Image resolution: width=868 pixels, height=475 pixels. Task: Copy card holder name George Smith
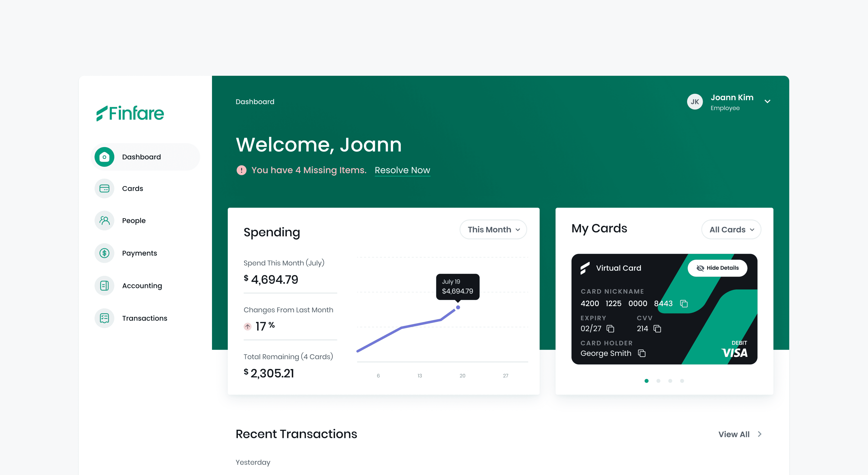tap(641, 353)
